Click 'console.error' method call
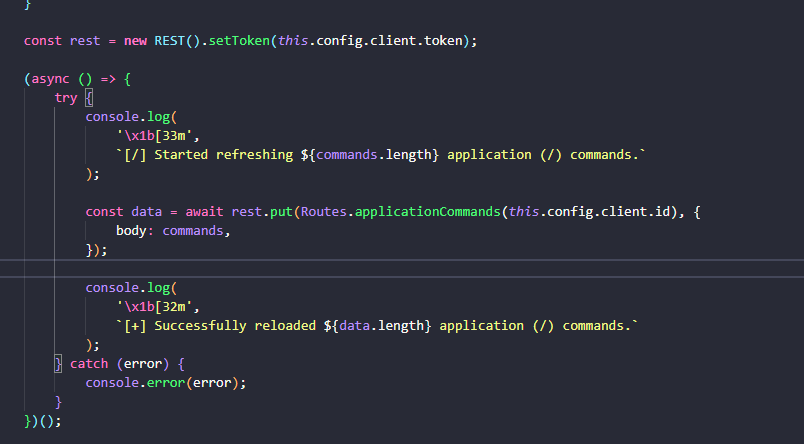This screenshot has height=444, width=804. click(135, 383)
